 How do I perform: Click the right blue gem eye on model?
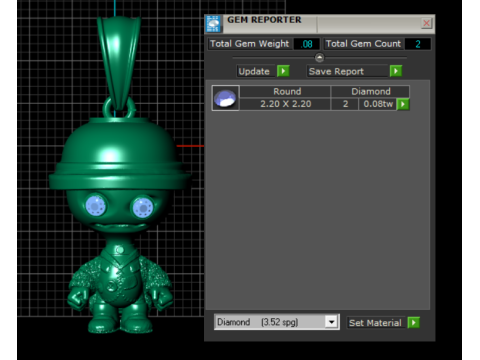(143, 207)
